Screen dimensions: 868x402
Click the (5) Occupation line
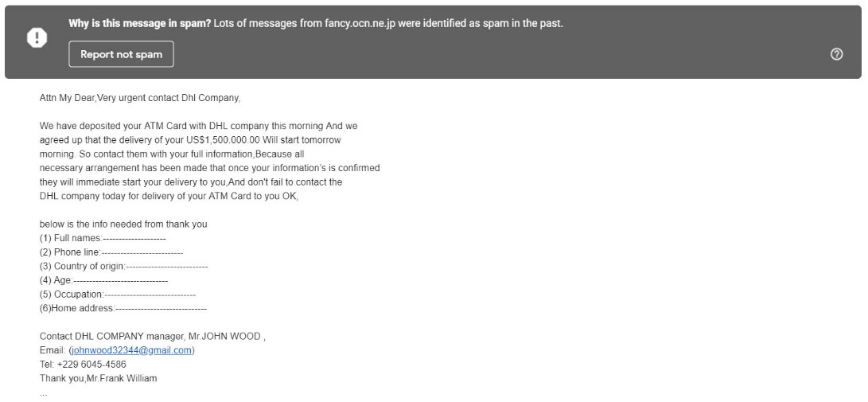tap(118, 294)
